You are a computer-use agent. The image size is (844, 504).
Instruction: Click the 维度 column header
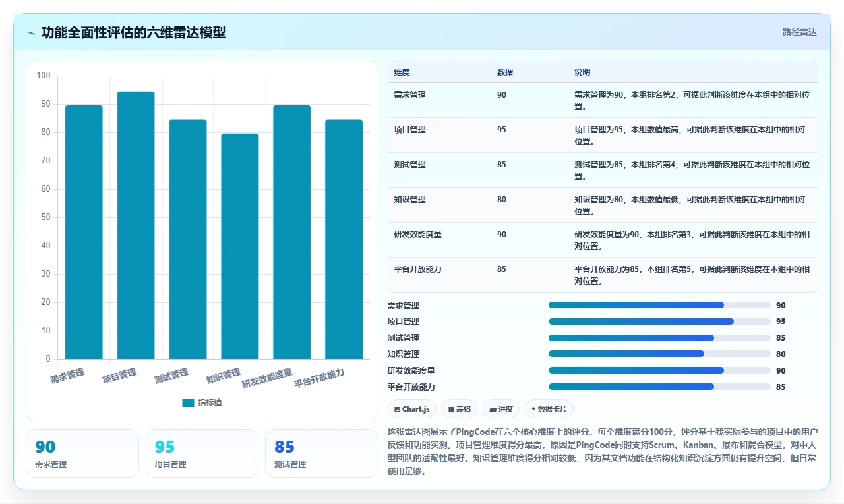[402, 72]
